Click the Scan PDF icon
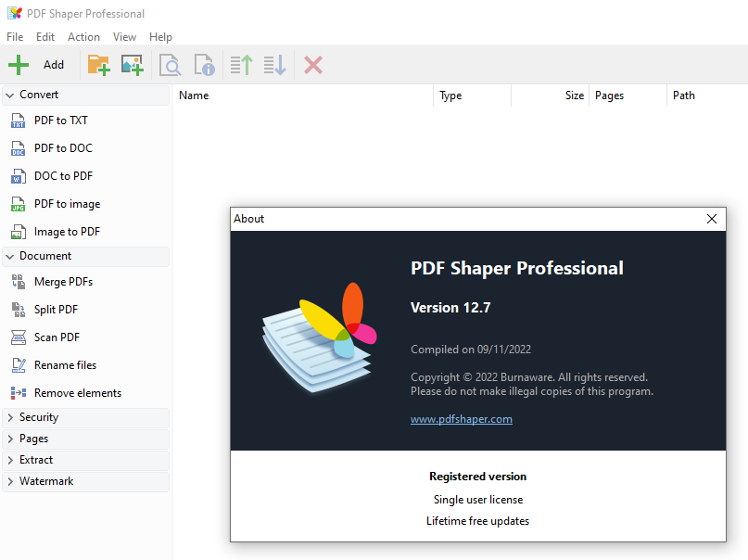The height and width of the screenshot is (560, 748). pyautogui.click(x=19, y=337)
